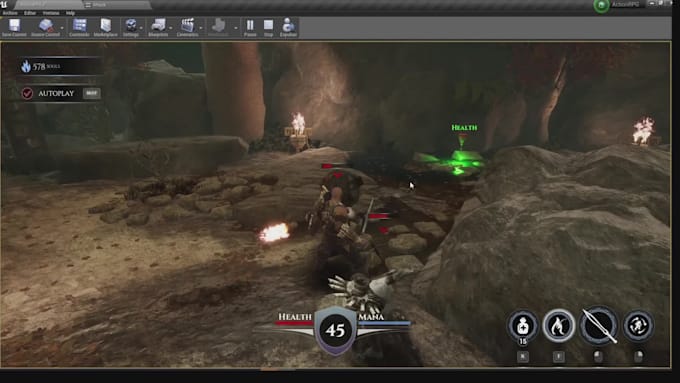Viewport: 680px width, 383px height.
Task: Open the Settings toolbar icon
Action: 131,27
